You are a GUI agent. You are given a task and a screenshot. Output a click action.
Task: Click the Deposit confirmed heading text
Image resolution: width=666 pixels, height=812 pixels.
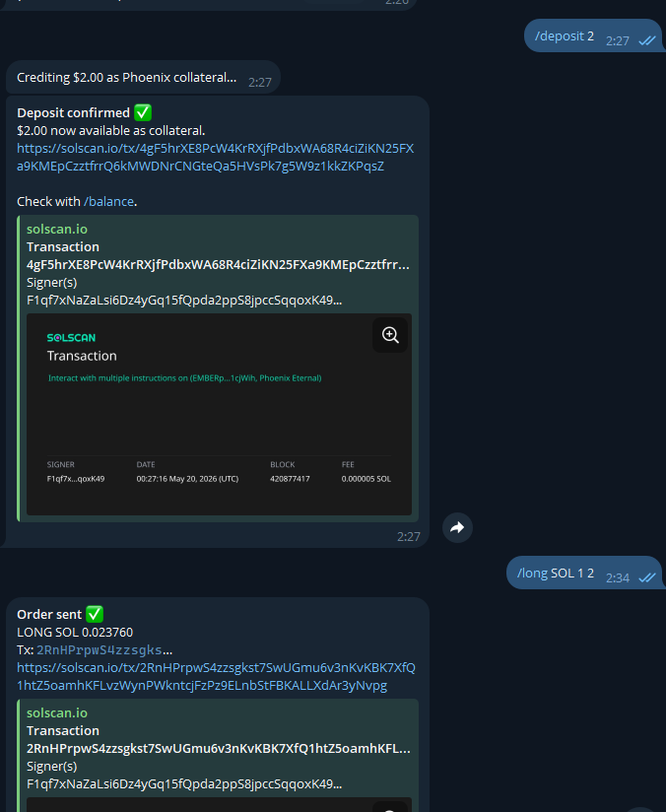point(74,113)
